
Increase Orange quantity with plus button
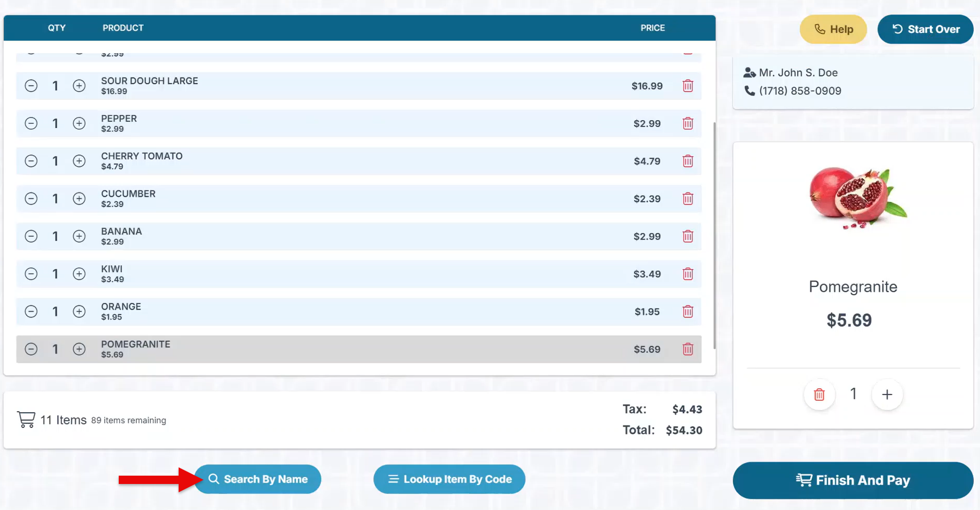pyautogui.click(x=79, y=312)
